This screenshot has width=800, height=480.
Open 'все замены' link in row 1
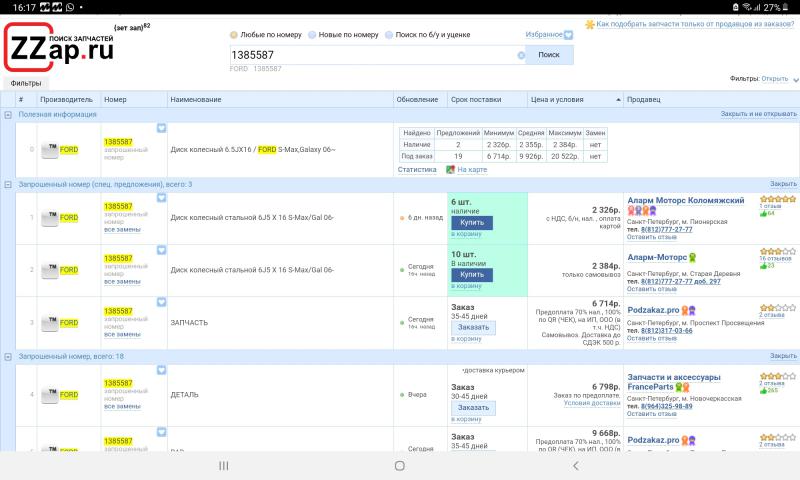click(122, 230)
